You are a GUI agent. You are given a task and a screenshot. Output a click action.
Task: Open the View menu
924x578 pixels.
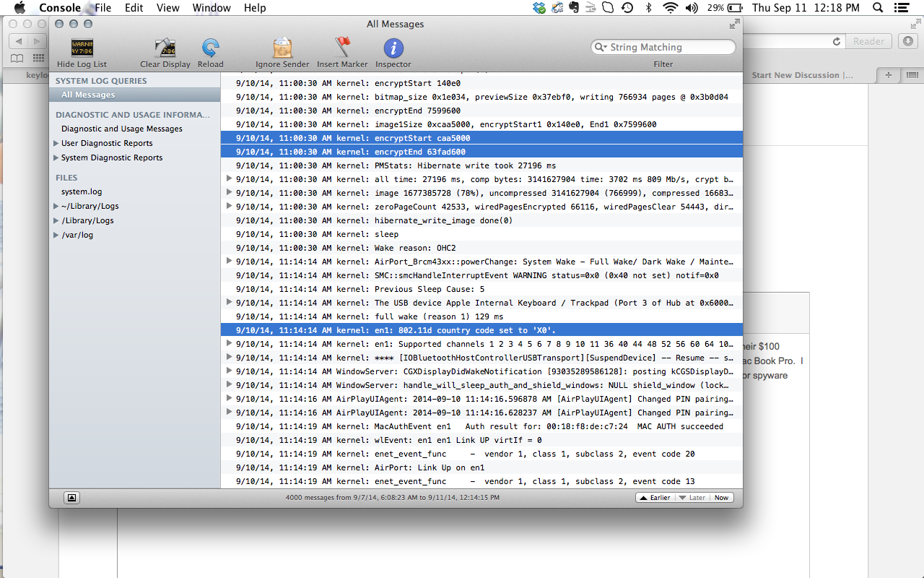(x=167, y=8)
